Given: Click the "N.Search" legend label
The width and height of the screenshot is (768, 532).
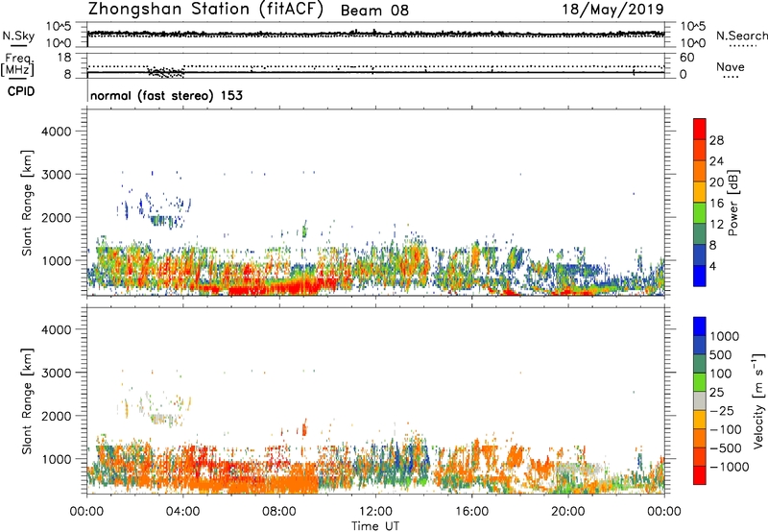Looking at the screenshot, I should (x=742, y=36).
